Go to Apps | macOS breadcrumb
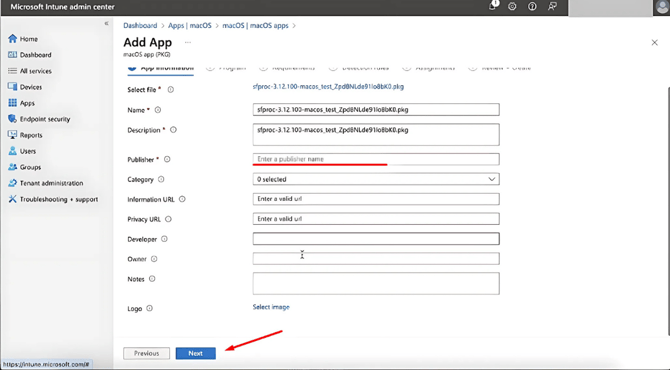The width and height of the screenshot is (670, 370). [x=190, y=26]
